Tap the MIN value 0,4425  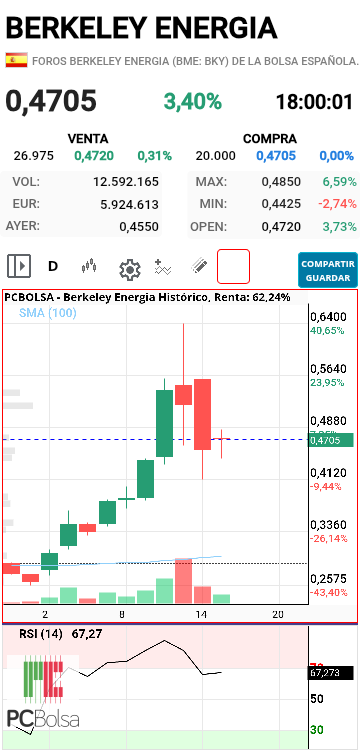click(281, 204)
